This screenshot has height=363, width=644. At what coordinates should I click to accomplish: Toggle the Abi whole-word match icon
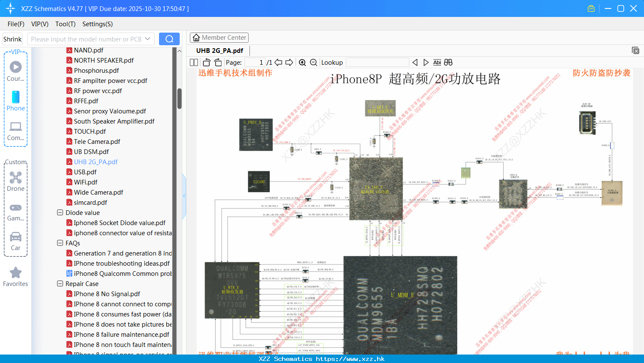click(x=437, y=62)
